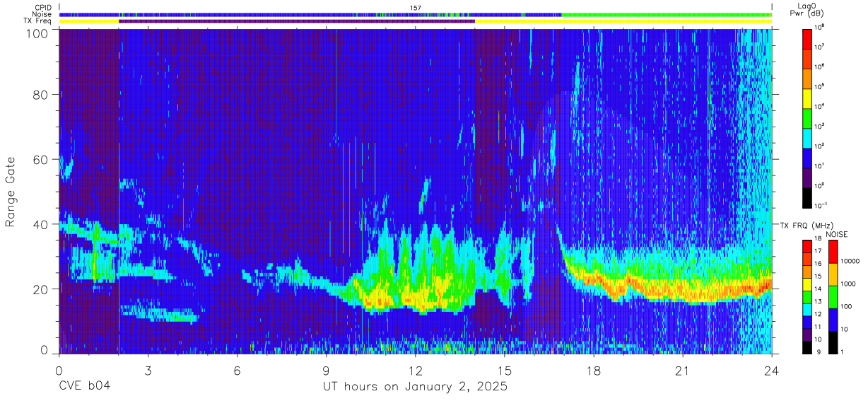This screenshot has height=401, width=868.
Task: Select the blue 11–12 MHz TX FRQ swatch
Action: pos(807,322)
